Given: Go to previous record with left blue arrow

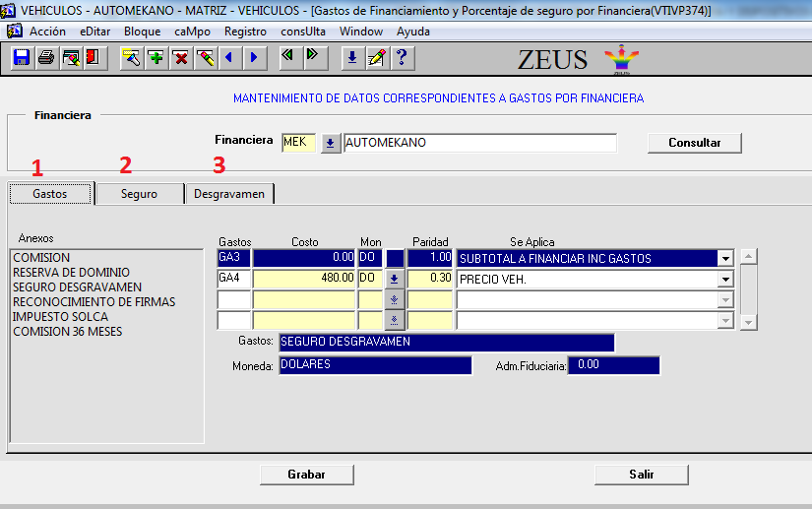Looking at the screenshot, I should tap(228, 58).
